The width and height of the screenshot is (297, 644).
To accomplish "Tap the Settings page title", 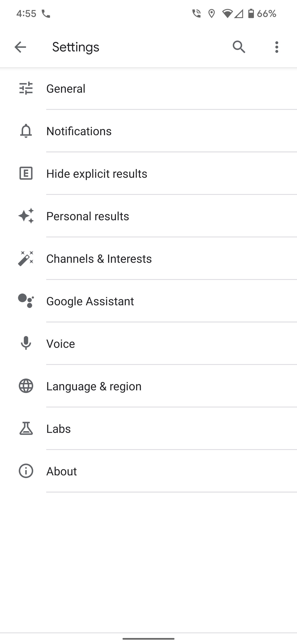I will [76, 47].
